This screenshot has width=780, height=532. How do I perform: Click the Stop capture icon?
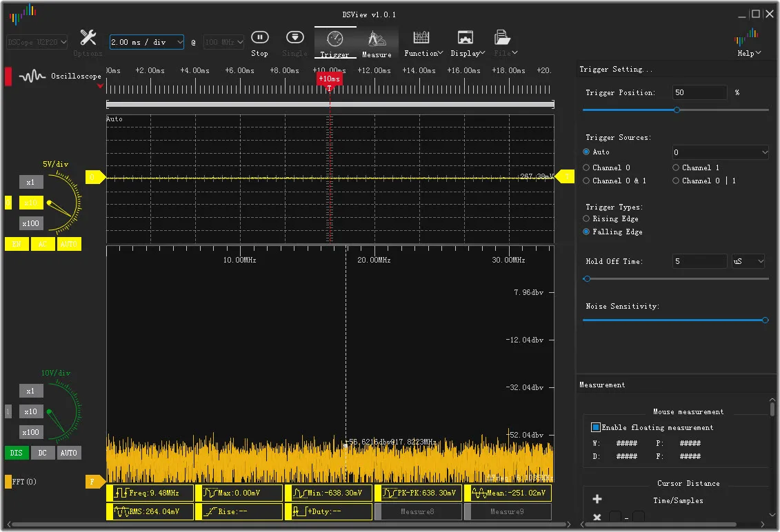pyautogui.click(x=259, y=37)
